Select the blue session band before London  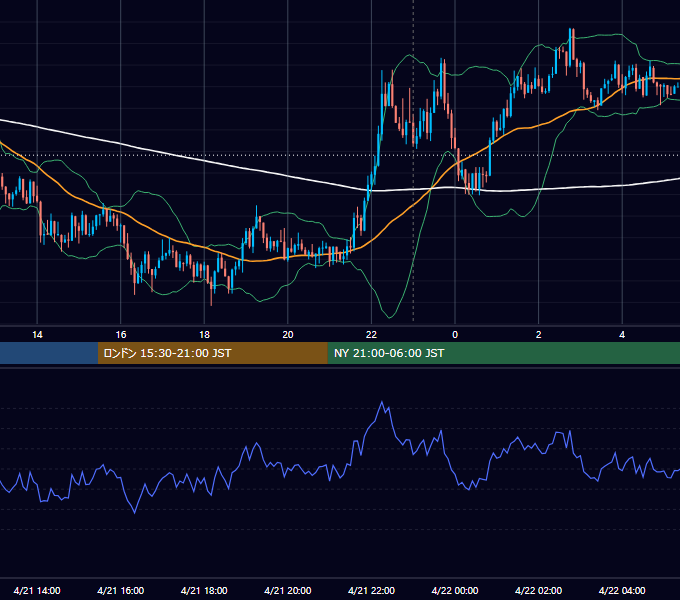coord(49,353)
